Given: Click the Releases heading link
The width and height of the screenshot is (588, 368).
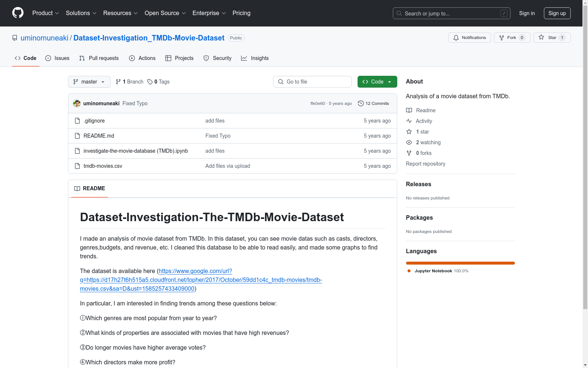Looking at the screenshot, I should (419, 184).
